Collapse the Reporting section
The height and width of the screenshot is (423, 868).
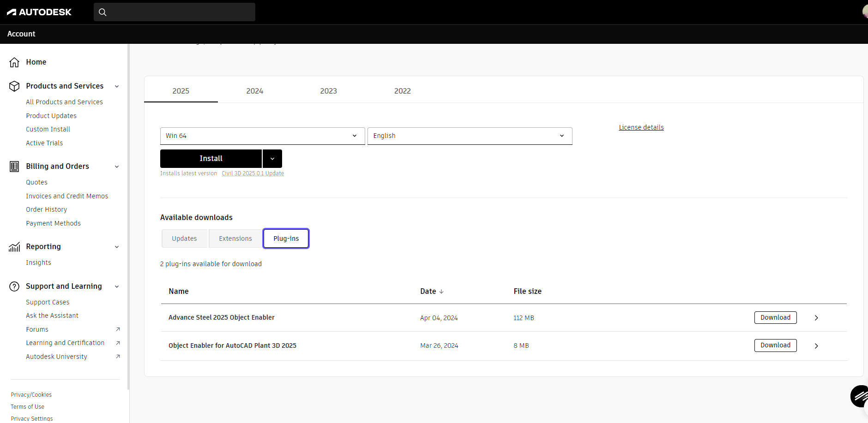[117, 247]
